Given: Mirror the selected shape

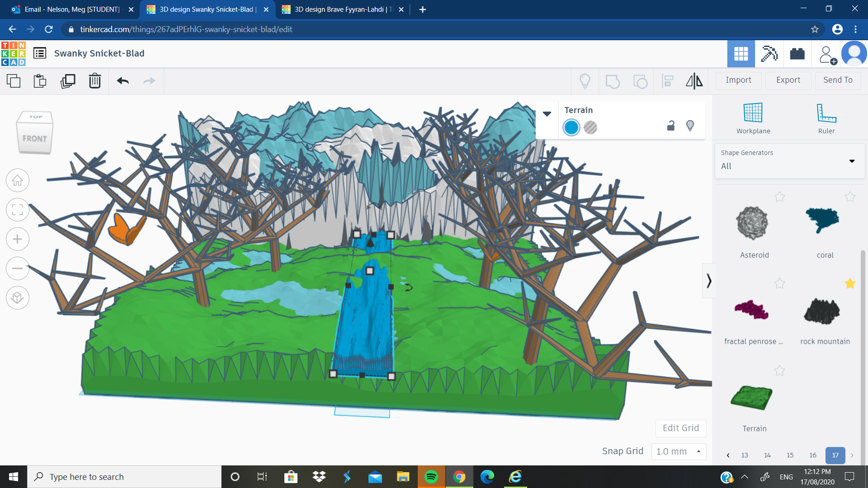Looking at the screenshot, I should point(694,81).
